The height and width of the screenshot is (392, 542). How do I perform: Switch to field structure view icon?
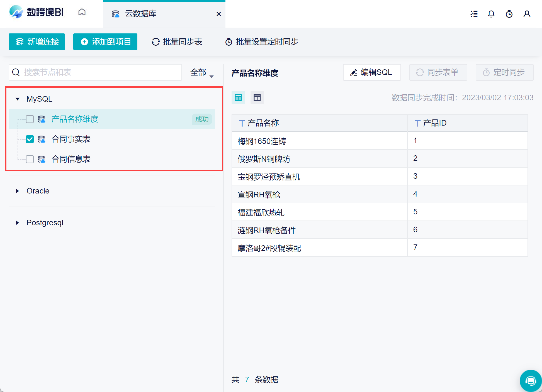tap(257, 97)
